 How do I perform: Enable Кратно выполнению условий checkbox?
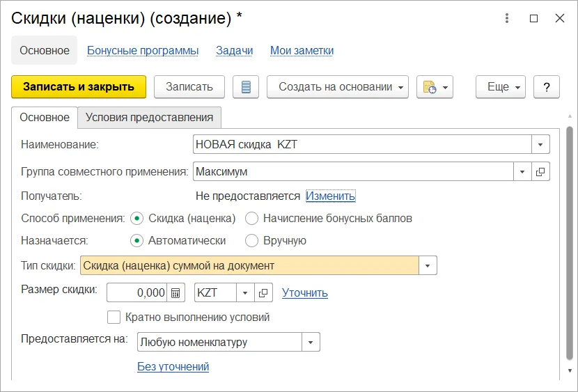point(114,317)
